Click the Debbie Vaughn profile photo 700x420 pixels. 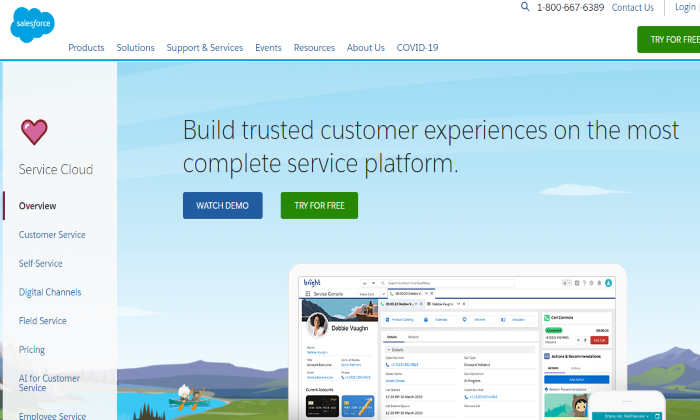click(x=317, y=324)
